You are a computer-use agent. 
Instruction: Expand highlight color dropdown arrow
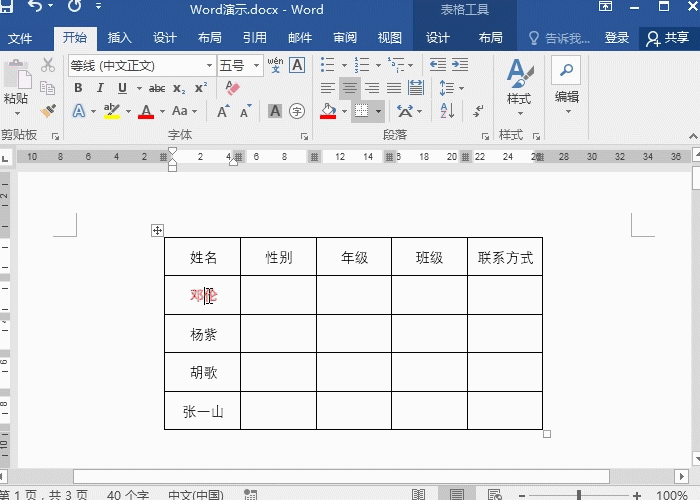pyautogui.click(x=128, y=111)
